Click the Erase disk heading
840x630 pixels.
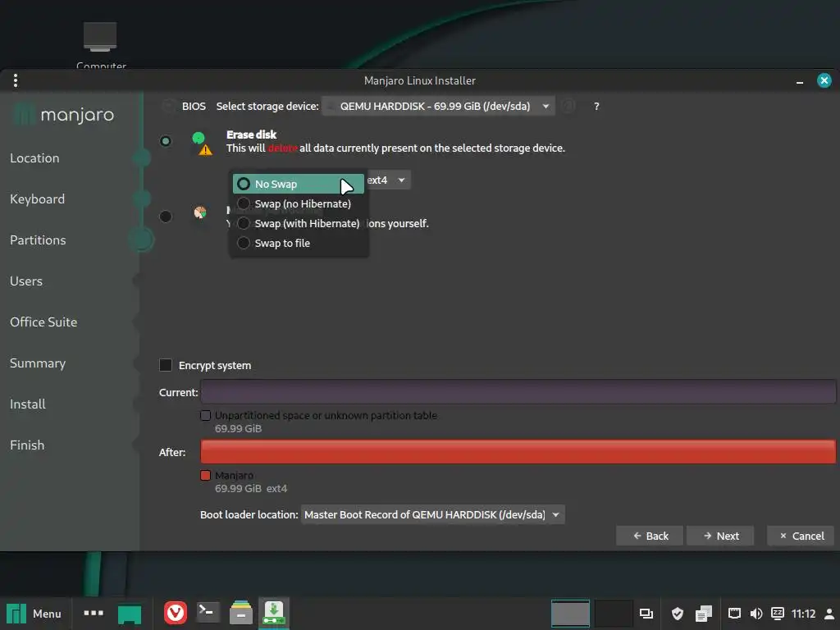pyautogui.click(x=252, y=135)
